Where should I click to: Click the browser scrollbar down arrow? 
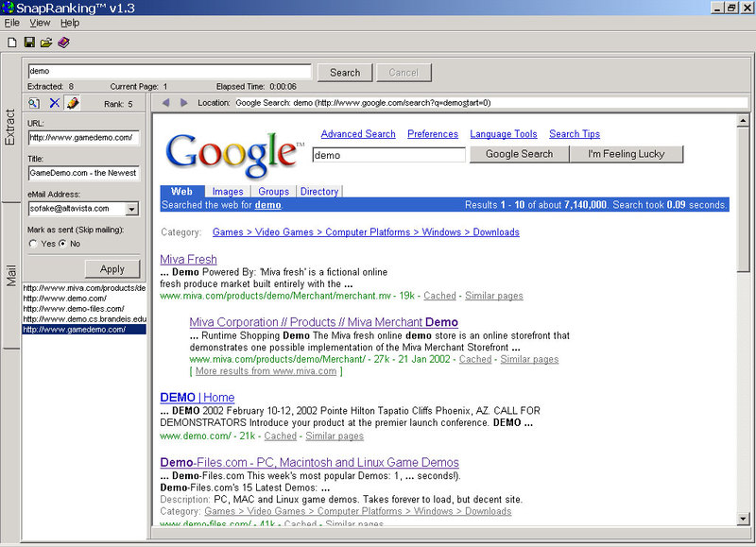tap(743, 519)
